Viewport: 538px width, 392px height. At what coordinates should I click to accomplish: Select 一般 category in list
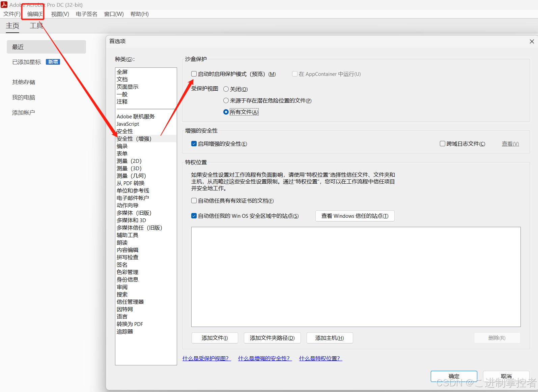(146, 94)
